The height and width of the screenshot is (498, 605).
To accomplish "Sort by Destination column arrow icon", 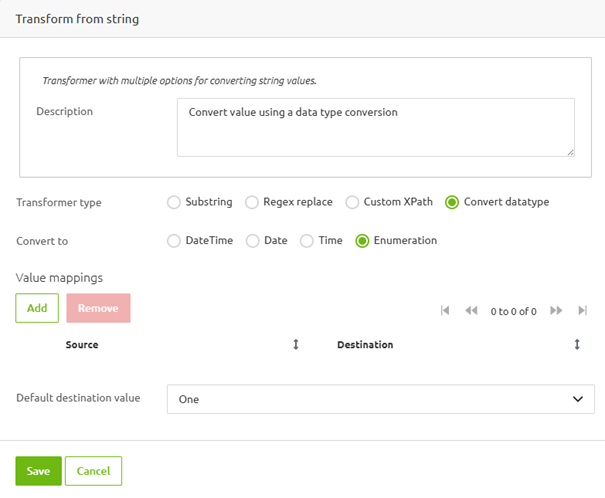I will coord(577,345).
